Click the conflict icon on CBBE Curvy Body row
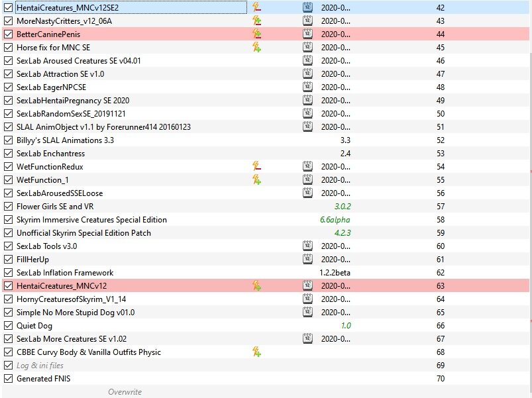The image size is (532, 398). tap(256, 352)
